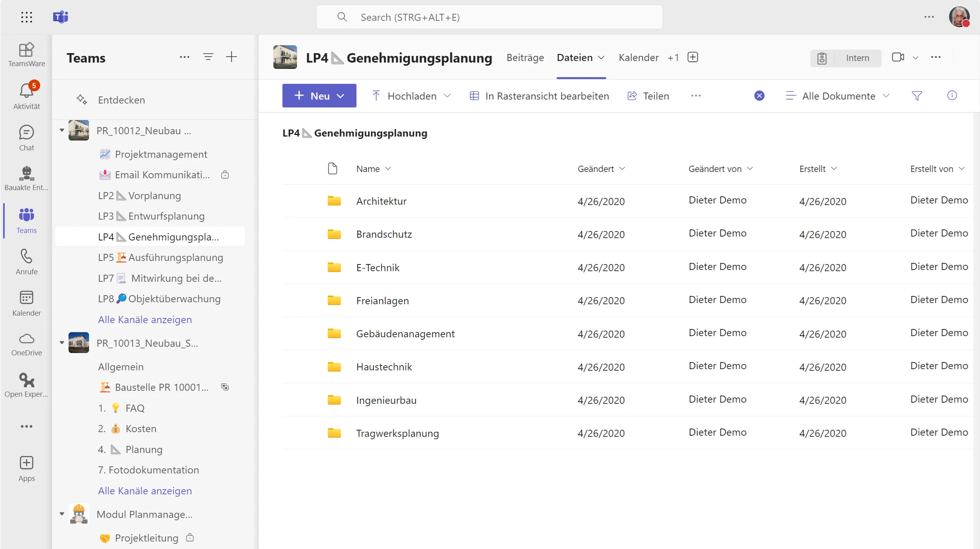
Task: Open profile avatar menu
Action: tap(959, 17)
